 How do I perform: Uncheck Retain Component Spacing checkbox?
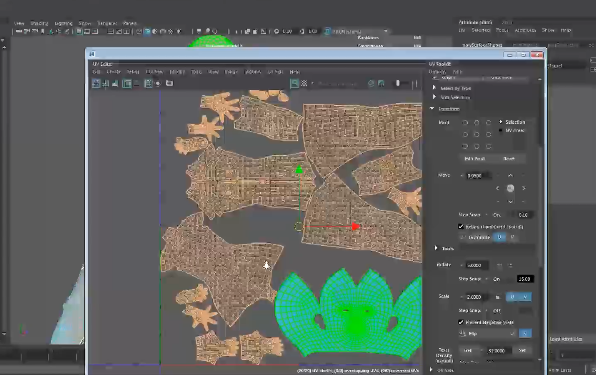461,226
